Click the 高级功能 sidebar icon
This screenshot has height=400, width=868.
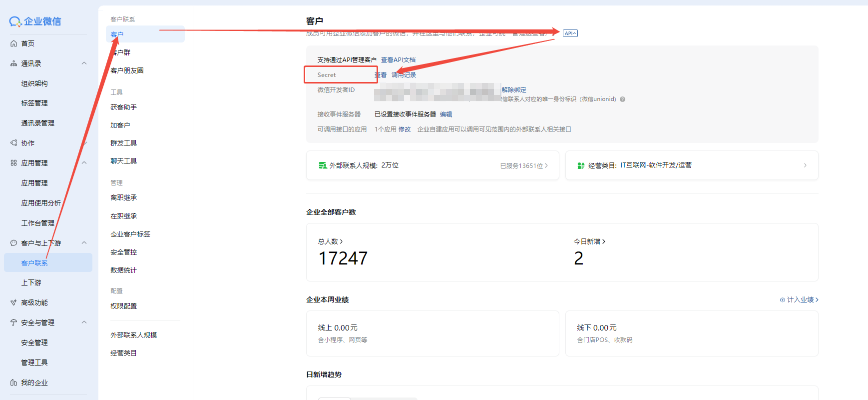pyautogui.click(x=14, y=302)
